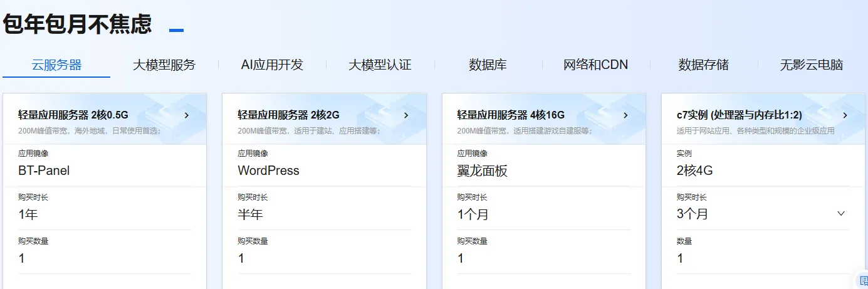
Task: Open the 无影云电脑 tab
Action: point(811,65)
